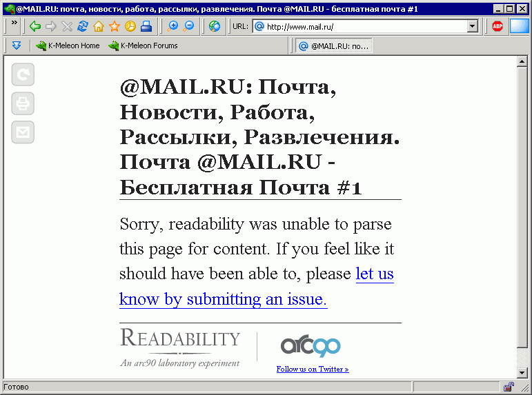Click the URL favicon at-sign icon
532x395 pixels.
coord(259,26)
